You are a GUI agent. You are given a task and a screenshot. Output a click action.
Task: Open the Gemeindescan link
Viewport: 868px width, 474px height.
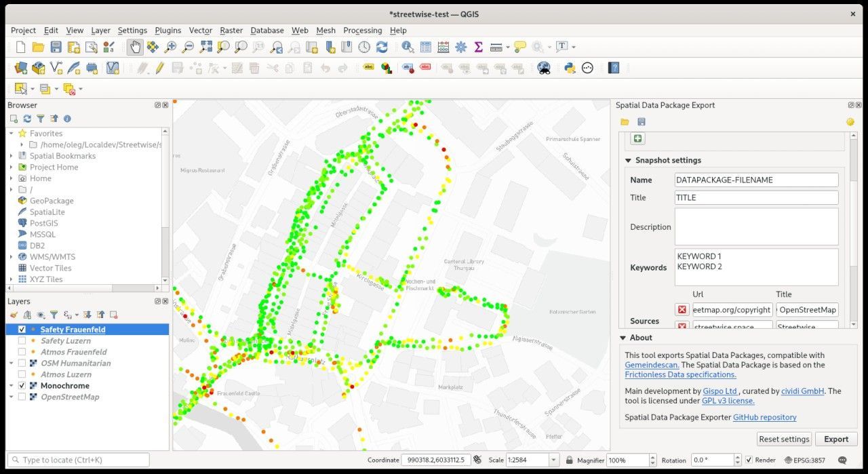(652, 365)
